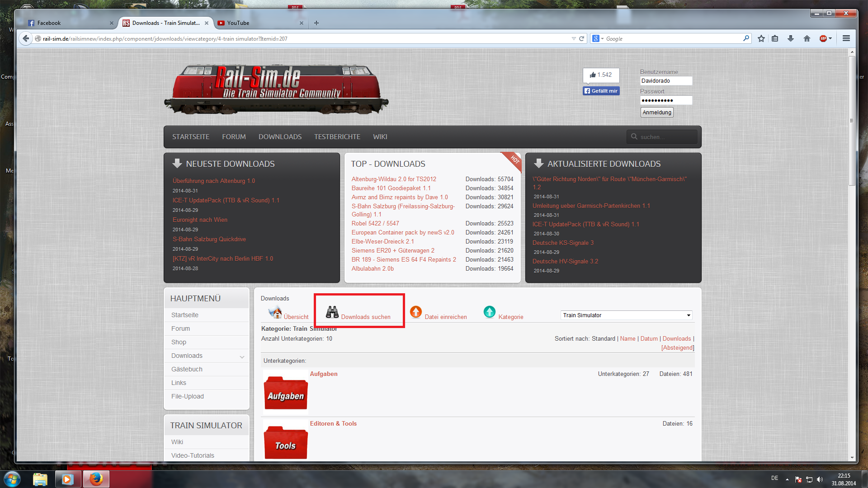Open Gästebuch in the Hauptmenü
The width and height of the screenshot is (868, 488).
click(187, 370)
